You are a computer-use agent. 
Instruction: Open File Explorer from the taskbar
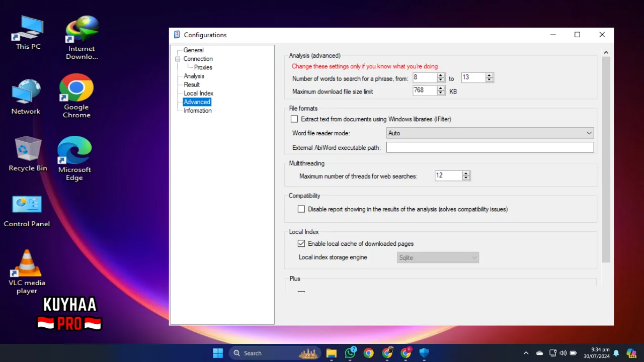[x=331, y=353]
